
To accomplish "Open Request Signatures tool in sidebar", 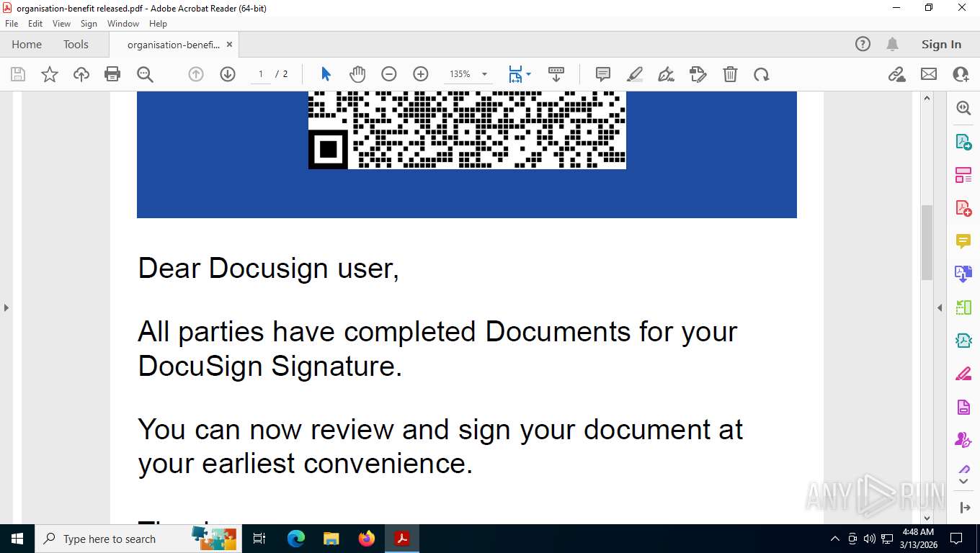I will (963, 440).
